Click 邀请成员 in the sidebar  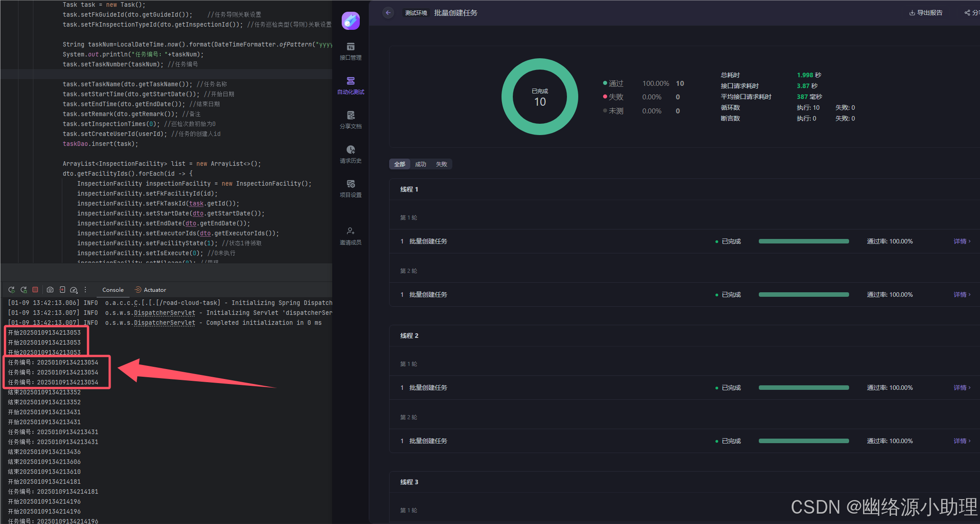coord(350,236)
